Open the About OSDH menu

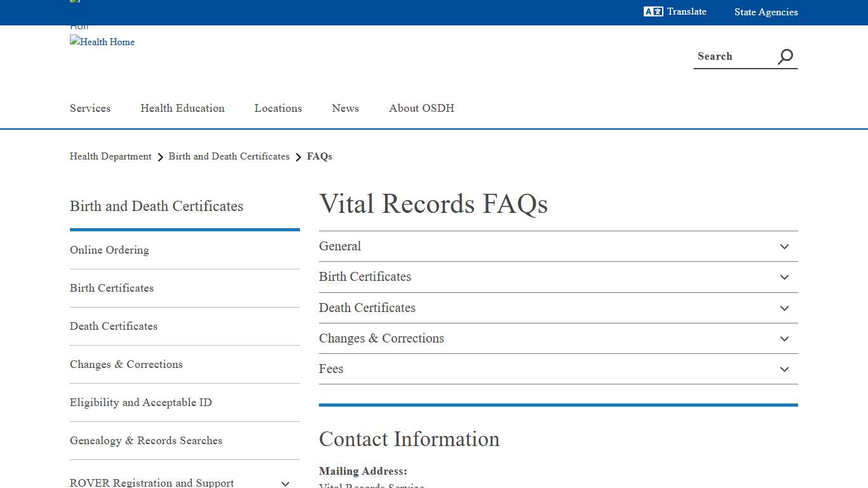click(421, 109)
